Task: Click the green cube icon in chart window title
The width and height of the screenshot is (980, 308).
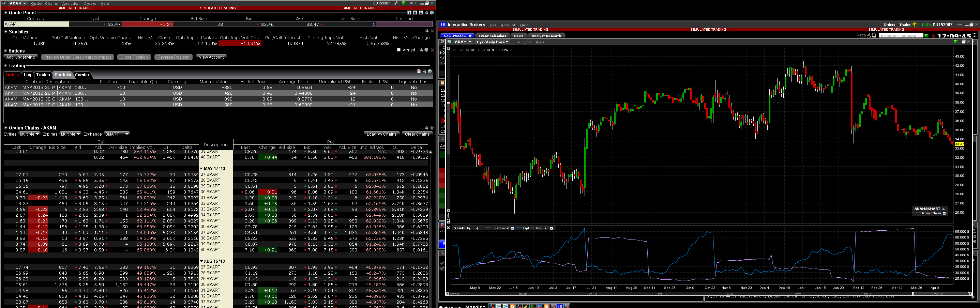Action: point(956,42)
